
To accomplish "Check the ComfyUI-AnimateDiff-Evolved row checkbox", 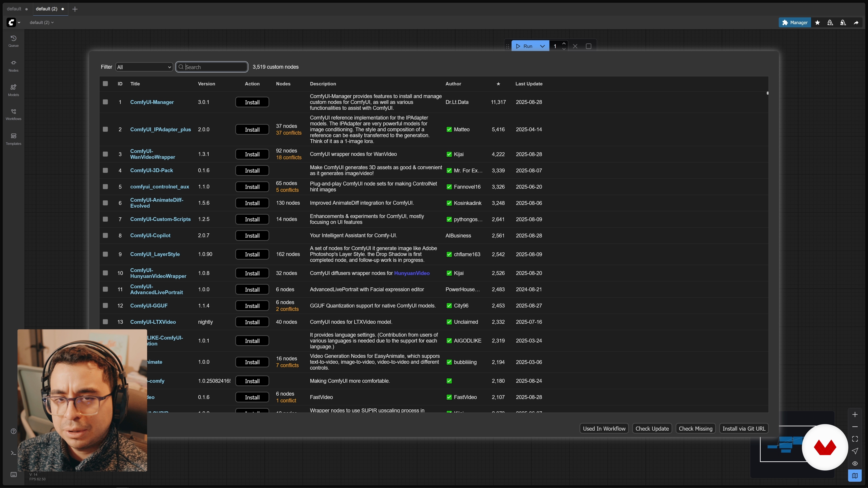I will [106, 203].
